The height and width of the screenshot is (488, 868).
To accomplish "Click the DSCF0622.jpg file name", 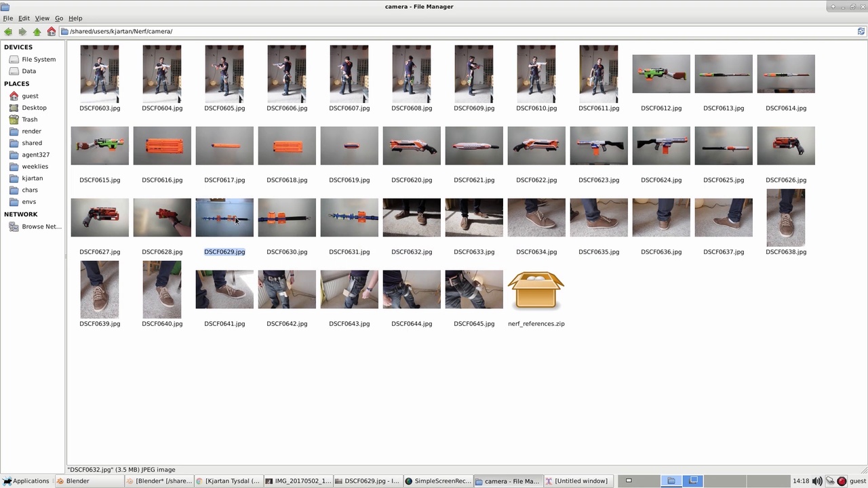I will [x=536, y=180].
